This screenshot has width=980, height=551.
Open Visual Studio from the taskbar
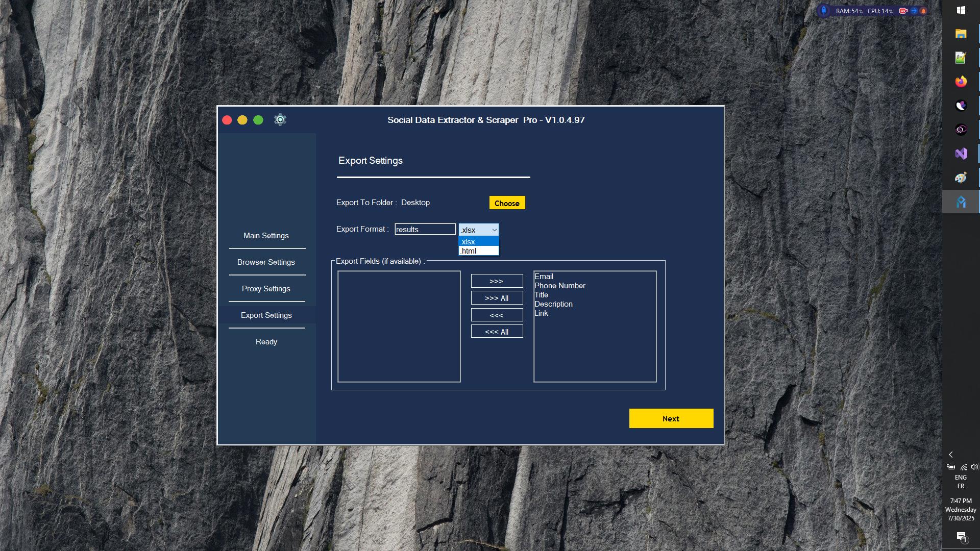coord(961,153)
